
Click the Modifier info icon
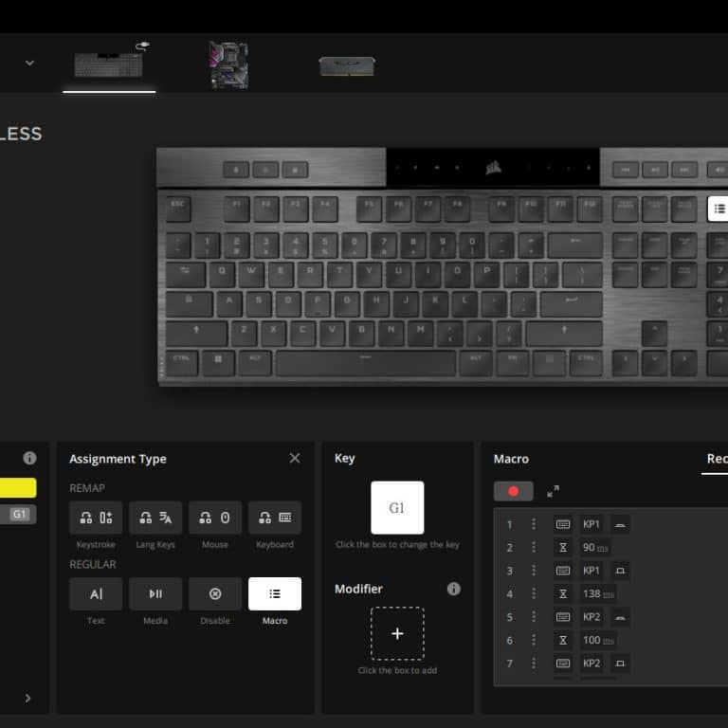pos(454,589)
